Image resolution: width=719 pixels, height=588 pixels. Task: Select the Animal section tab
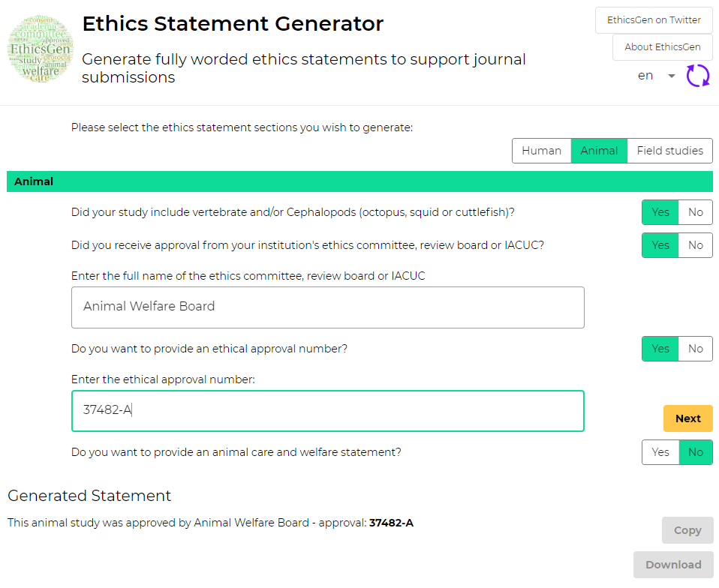click(x=599, y=151)
